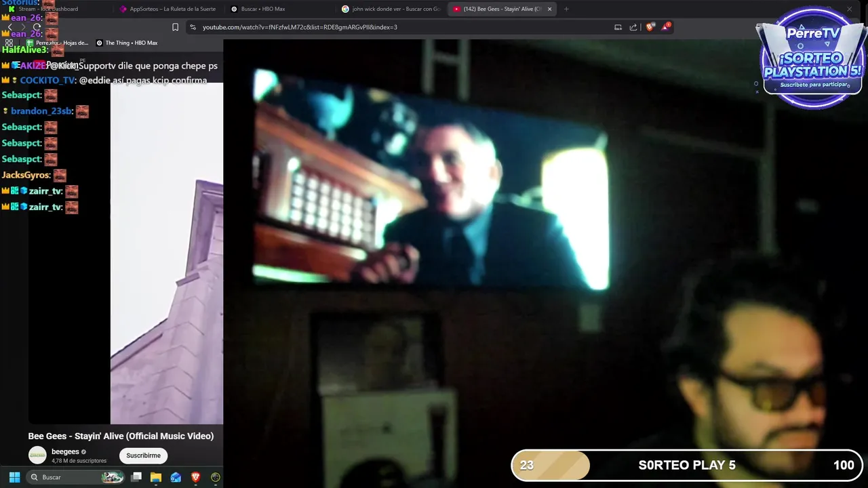This screenshot has height=488, width=868.
Task: Open The Thing HBO Max bookmark
Action: [127, 43]
